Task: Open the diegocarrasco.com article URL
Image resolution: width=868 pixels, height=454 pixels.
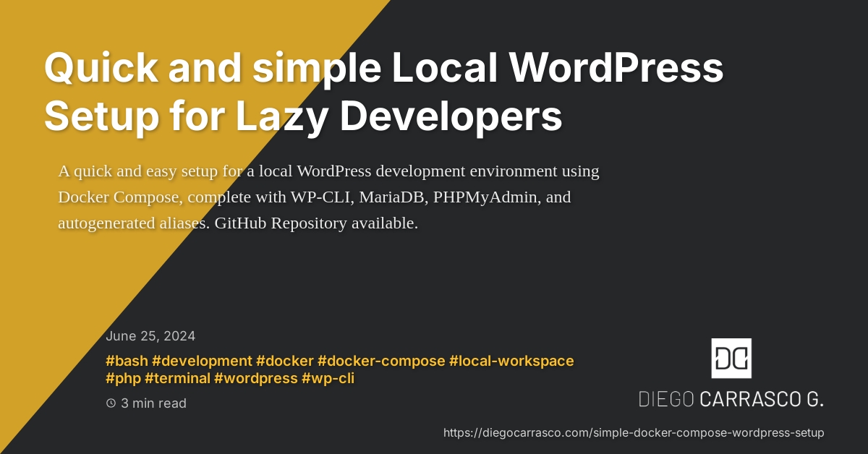Action: pos(634,432)
